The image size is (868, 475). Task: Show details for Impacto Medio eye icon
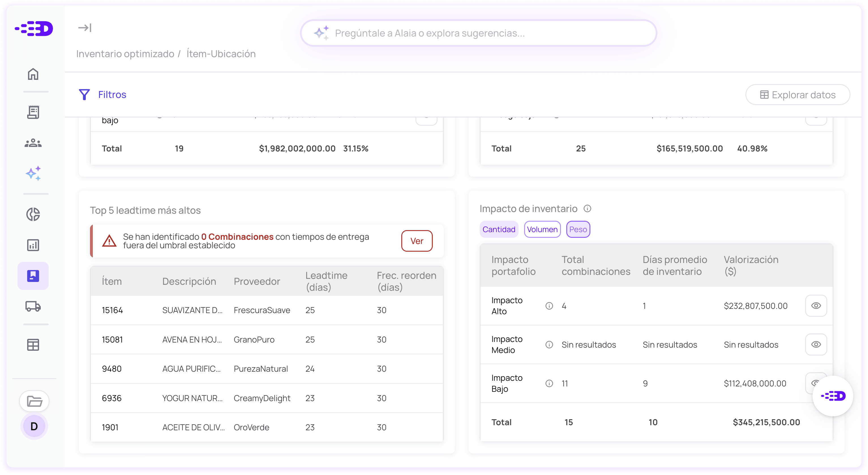tap(816, 345)
